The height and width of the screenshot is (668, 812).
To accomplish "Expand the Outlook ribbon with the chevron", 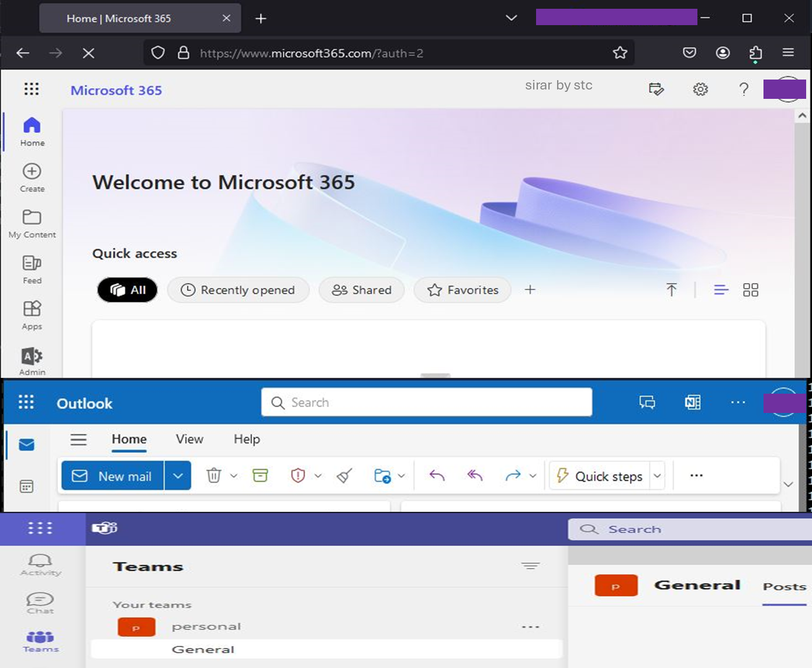I will click(788, 484).
